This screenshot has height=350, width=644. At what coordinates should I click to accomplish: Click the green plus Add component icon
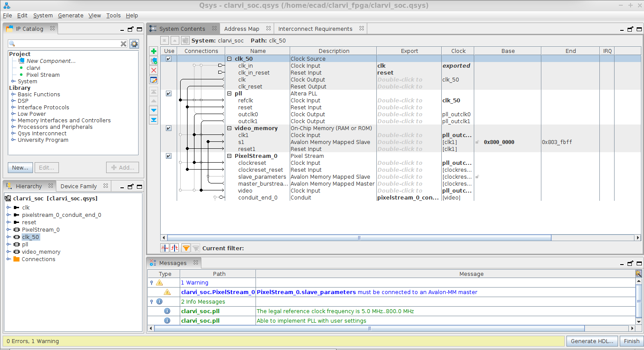[x=154, y=51]
